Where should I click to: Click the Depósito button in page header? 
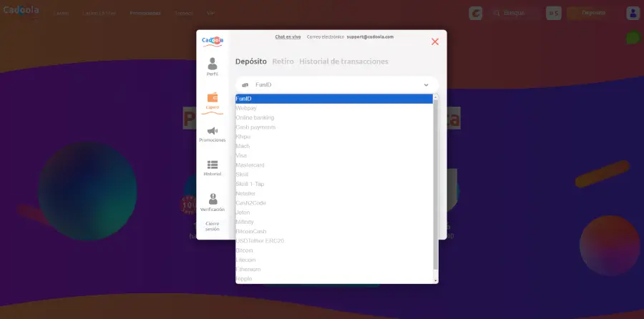click(x=593, y=13)
